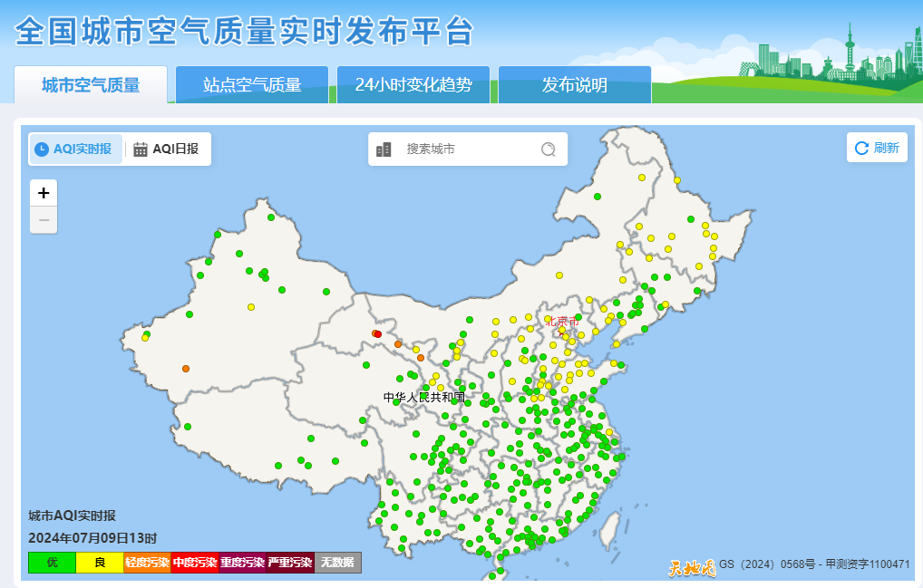Click the calendar icon beside AQI日报
The image size is (923, 588).
click(141, 149)
